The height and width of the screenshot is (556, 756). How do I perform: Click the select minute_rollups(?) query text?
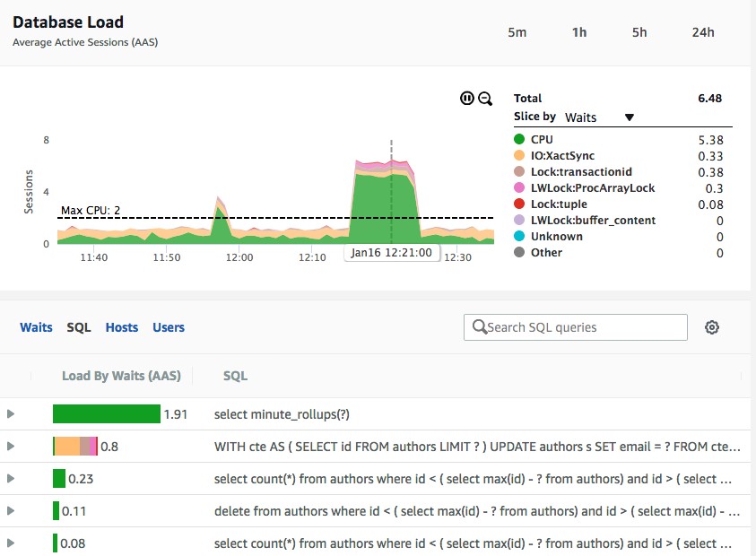[282, 414]
